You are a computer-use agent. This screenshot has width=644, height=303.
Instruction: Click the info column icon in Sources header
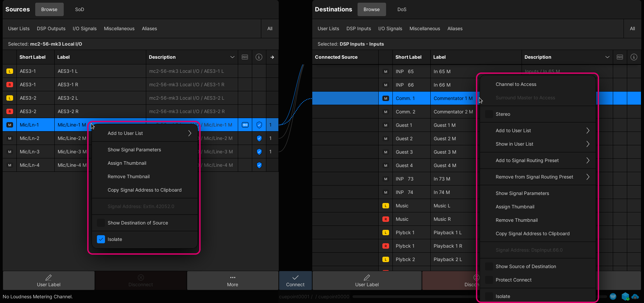pyautogui.click(x=259, y=57)
